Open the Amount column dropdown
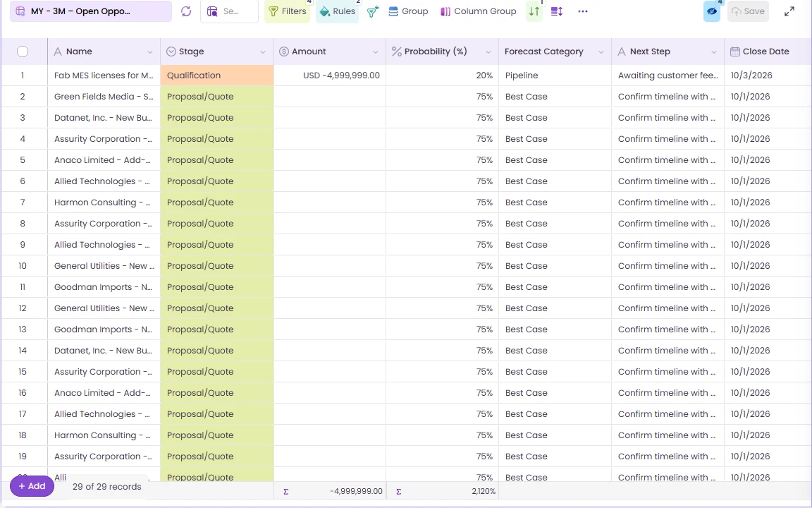Viewport: 812px width, 508px height. (376, 52)
